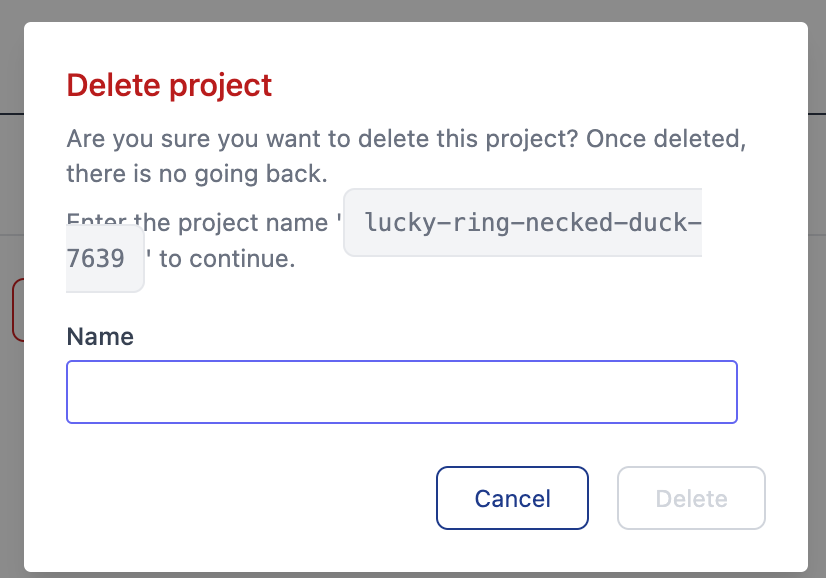Click the Delete project dialog title
The height and width of the screenshot is (578, 826).
tap(168, 86)
